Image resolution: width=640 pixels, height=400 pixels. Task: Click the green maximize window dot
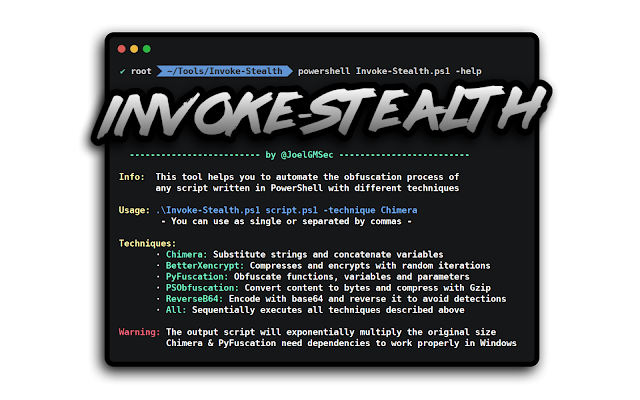(147, 49)
